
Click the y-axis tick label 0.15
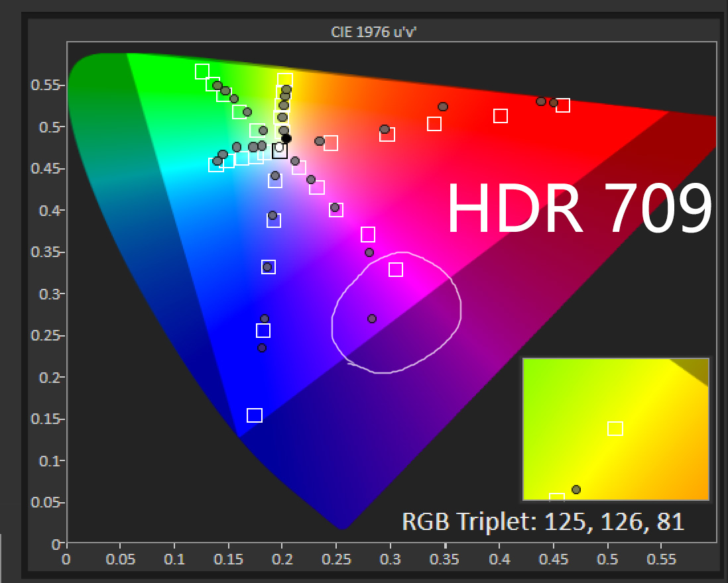pos(45,419)
